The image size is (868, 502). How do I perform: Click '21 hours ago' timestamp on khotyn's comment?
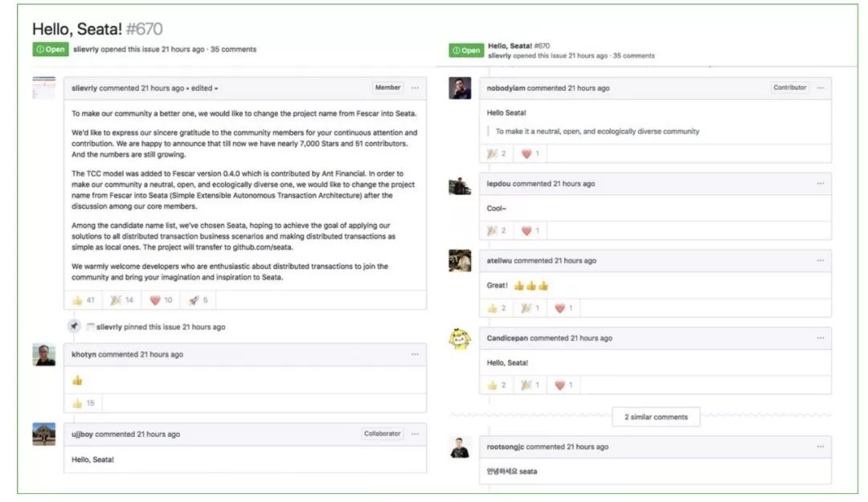coord(161,354)
